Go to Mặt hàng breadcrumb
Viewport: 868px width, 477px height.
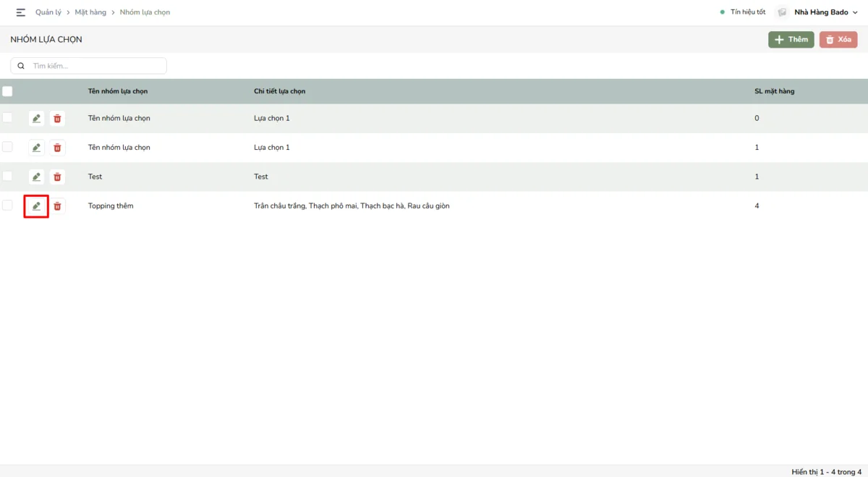pyautogui.click(x=90, y=12)
